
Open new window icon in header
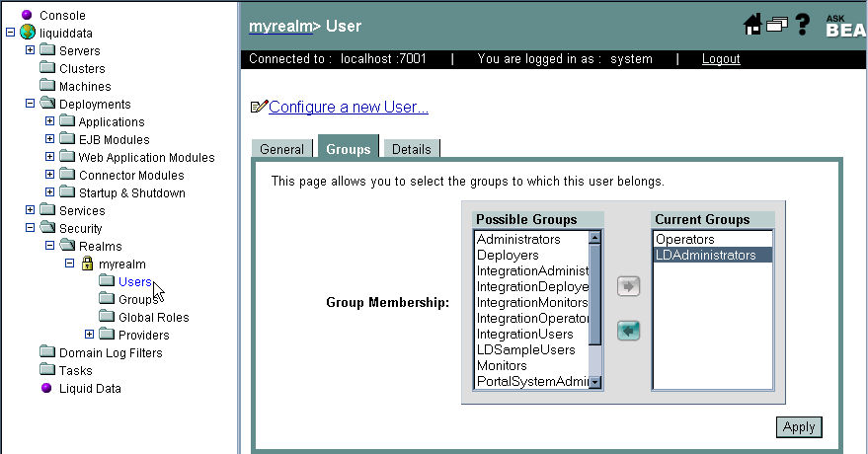tap(777, 25)
